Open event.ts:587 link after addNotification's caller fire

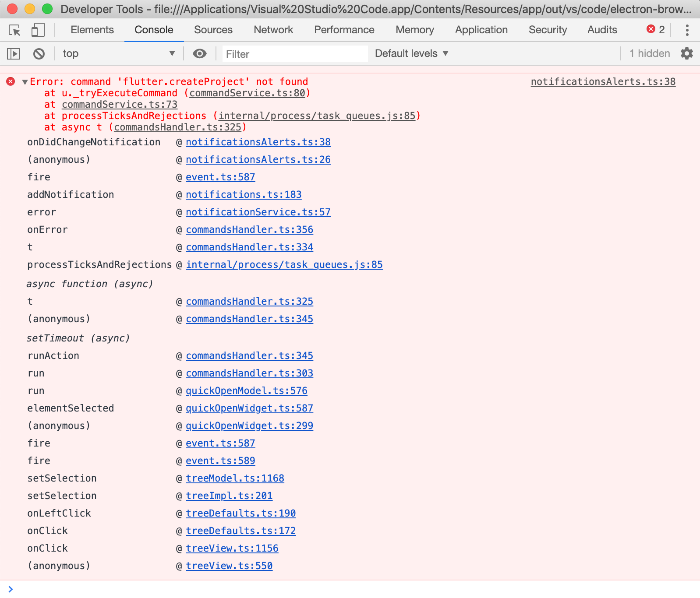pyautogui.click(x=220, y=177)
